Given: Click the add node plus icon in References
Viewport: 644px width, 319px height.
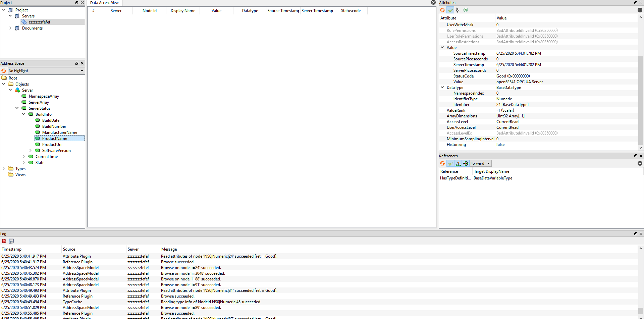Looking at the screenshot, I should pos(640,163).
